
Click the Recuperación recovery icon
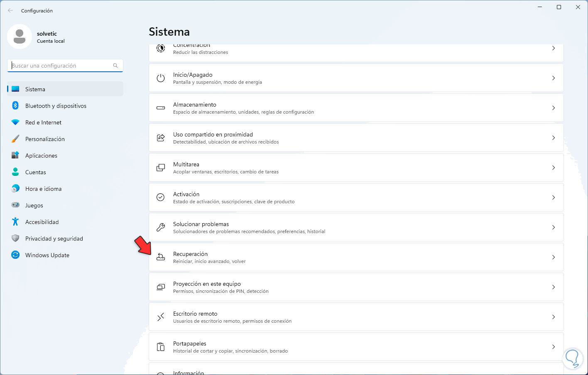(161, 257)
